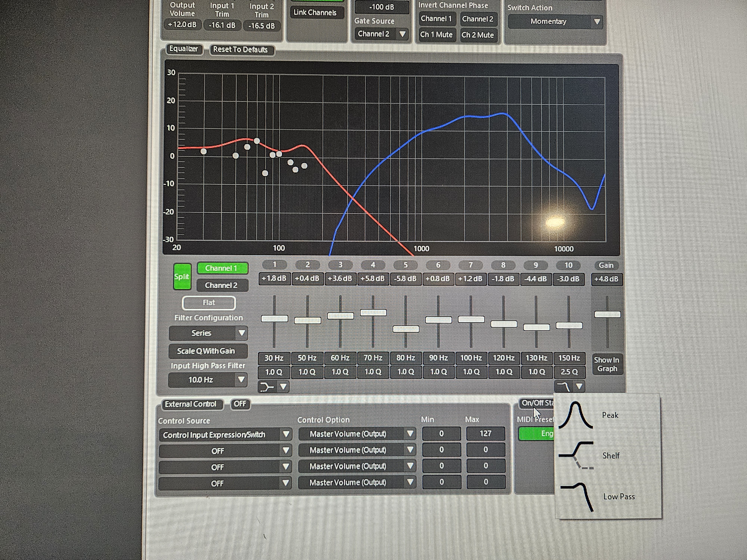
Task: Click the first row Max value field
Action: (x=486, y=433)
